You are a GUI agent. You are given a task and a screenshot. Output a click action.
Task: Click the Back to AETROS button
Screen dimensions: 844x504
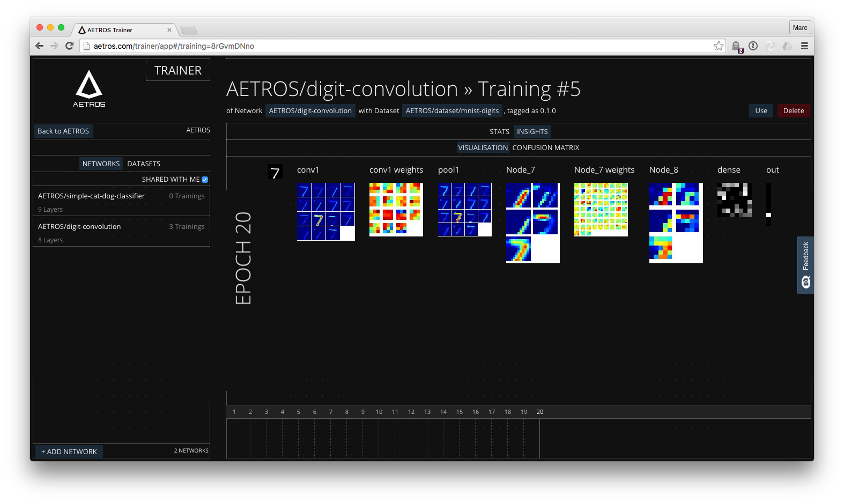[63, 131]
